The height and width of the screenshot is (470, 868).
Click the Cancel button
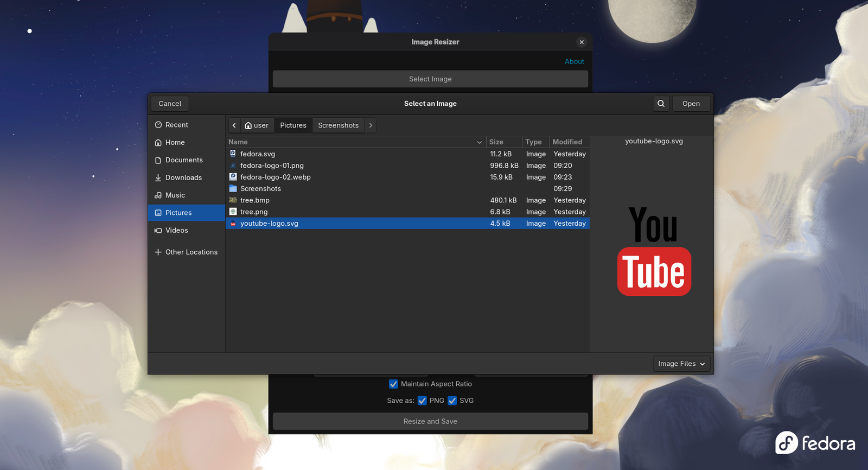pyautogui.click(x=170, y=104)
